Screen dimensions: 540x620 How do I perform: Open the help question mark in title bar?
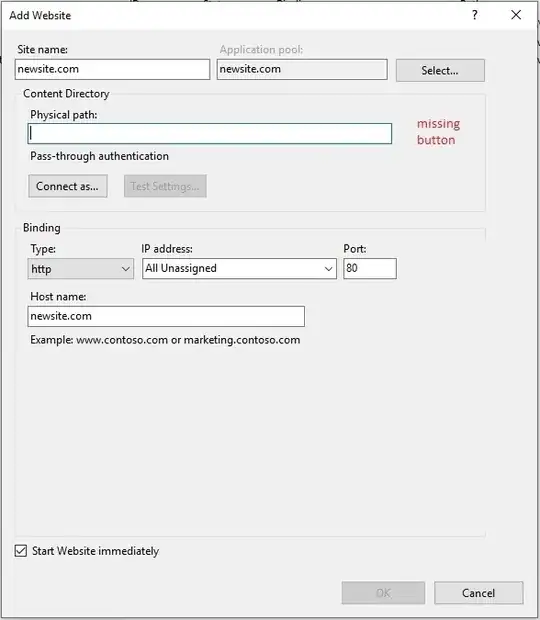tap(474, 15)
